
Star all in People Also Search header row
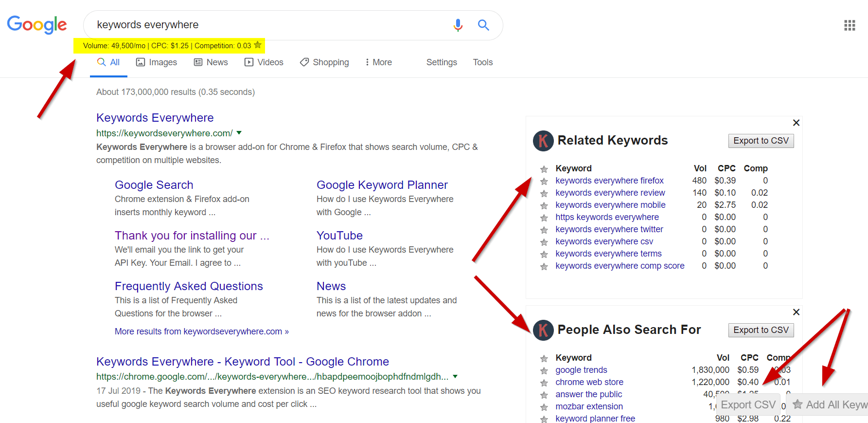pos(544,358)
